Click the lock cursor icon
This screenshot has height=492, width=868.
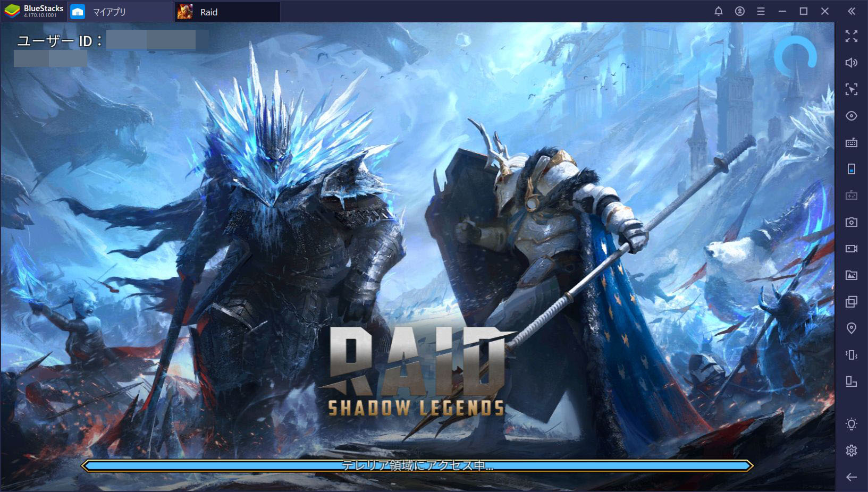(x=852, y=89)
